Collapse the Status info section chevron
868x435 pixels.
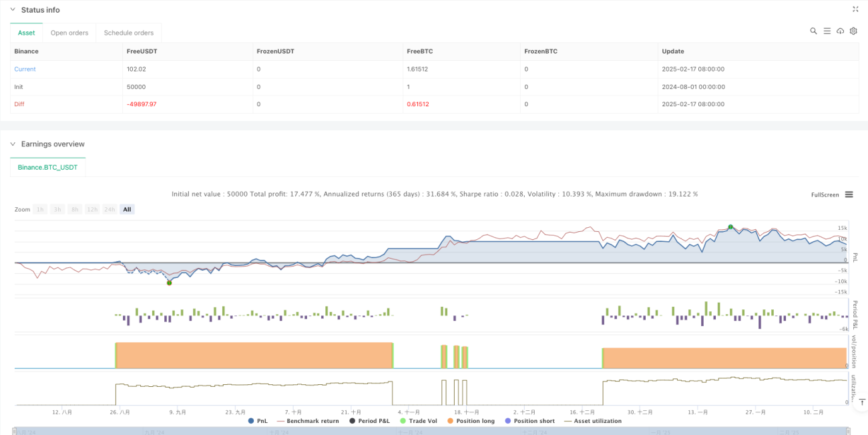point(13,10)
